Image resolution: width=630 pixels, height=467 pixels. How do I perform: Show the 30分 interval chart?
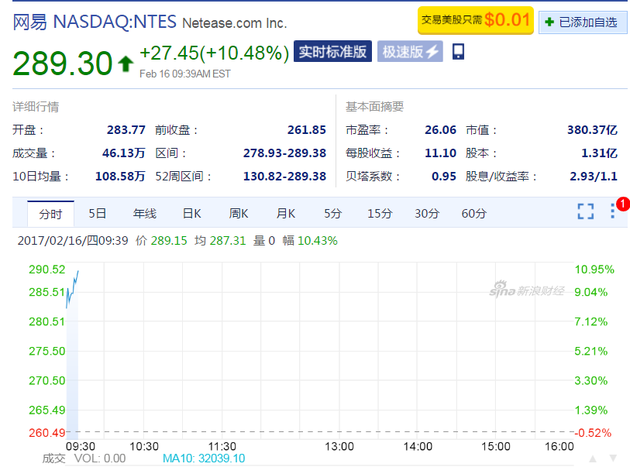427,213
